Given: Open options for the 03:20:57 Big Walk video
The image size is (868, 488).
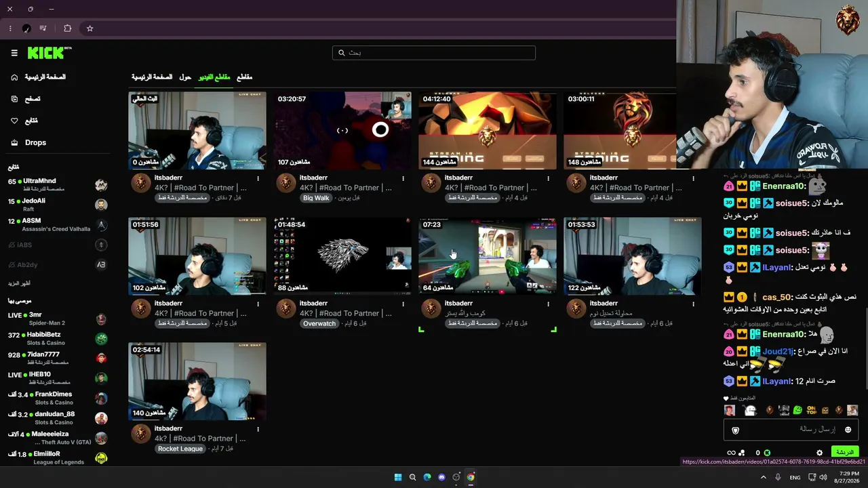Looking at the screenshot, I should coord(403,179).
